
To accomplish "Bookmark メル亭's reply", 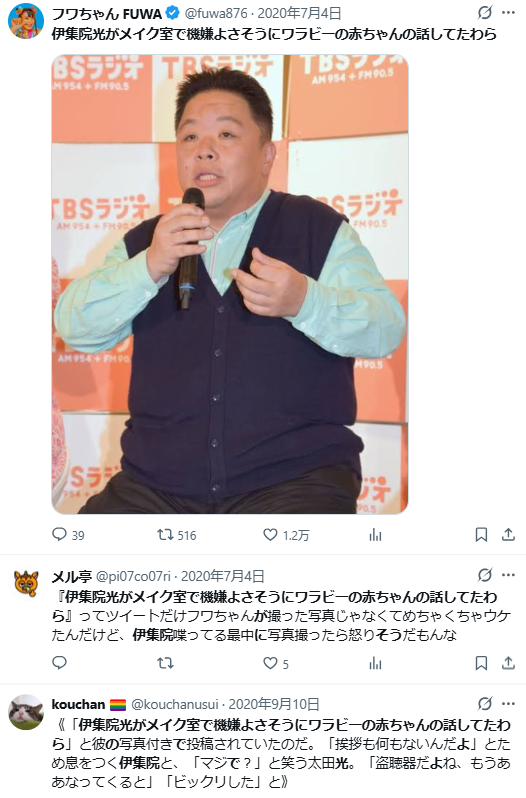I will click(481, 663).
